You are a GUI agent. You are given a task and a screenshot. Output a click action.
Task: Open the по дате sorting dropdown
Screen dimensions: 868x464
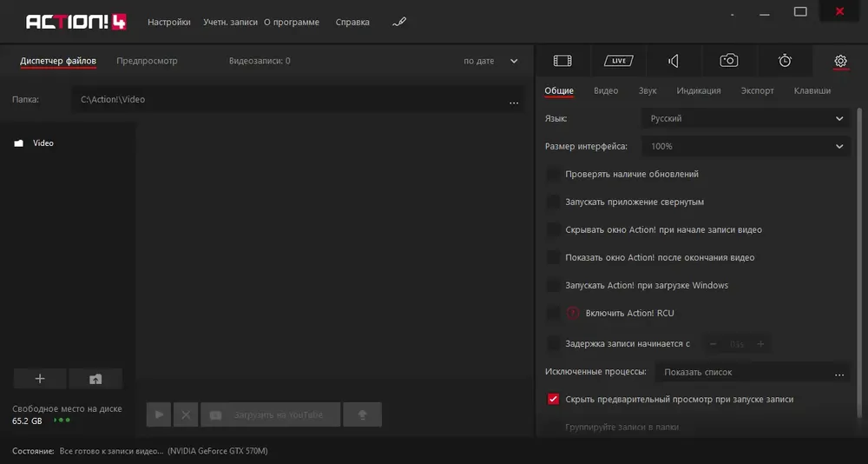click(x=490, y=61)
